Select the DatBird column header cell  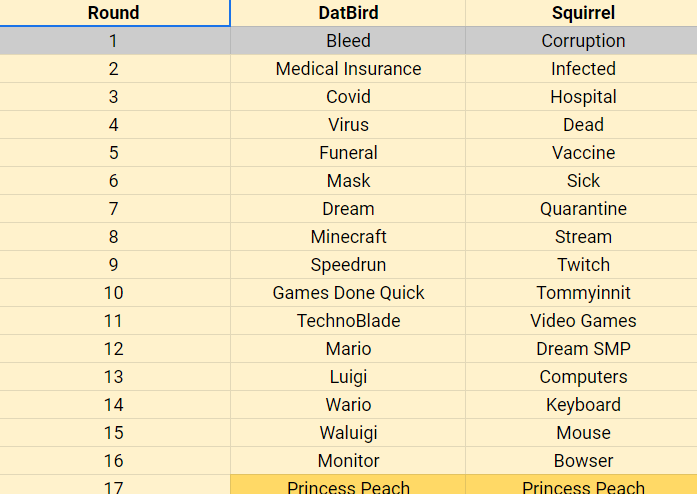click(348, 13)
